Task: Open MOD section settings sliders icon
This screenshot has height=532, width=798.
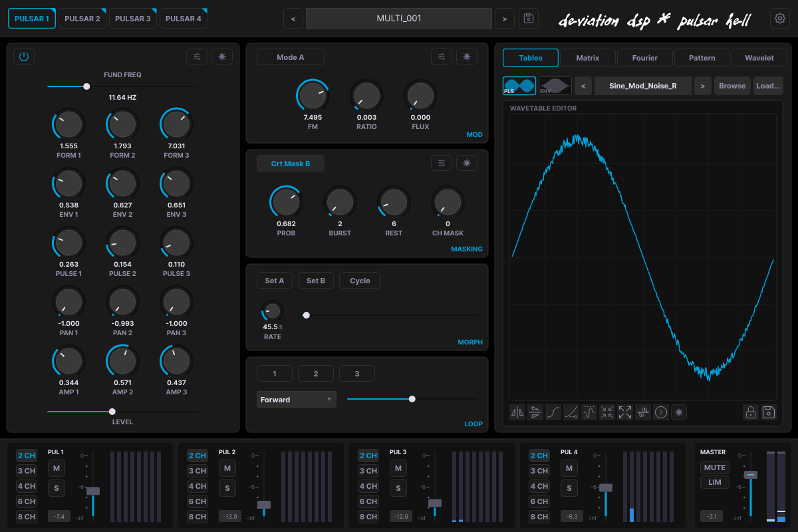Action: click(442, 57)
